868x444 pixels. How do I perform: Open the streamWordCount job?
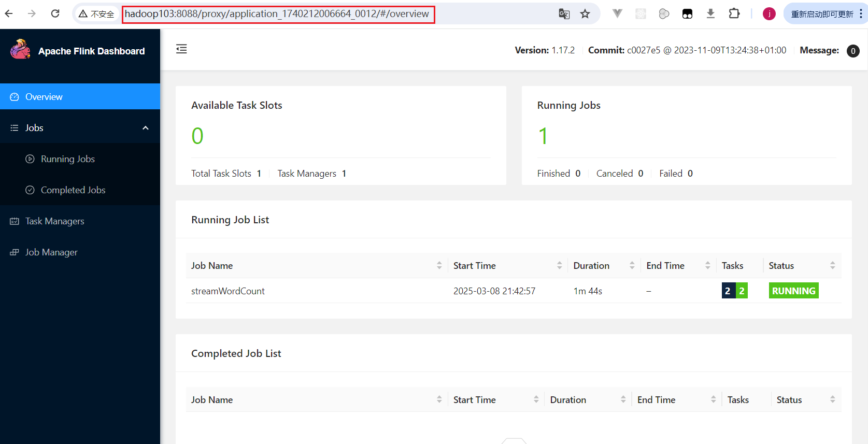pos(228,291)
